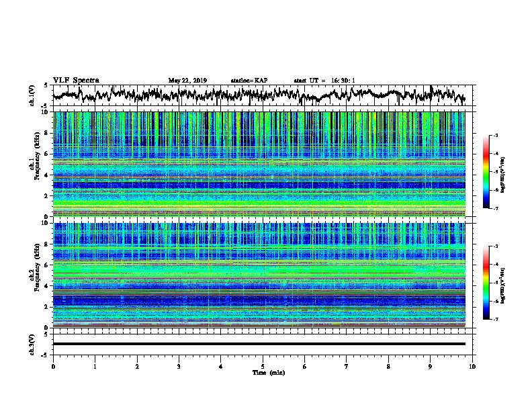Image resolution: width=532 pixels, height=411 pixels.
Task: Click the "3" tick on the time axis
Action: tap(179, 367)
